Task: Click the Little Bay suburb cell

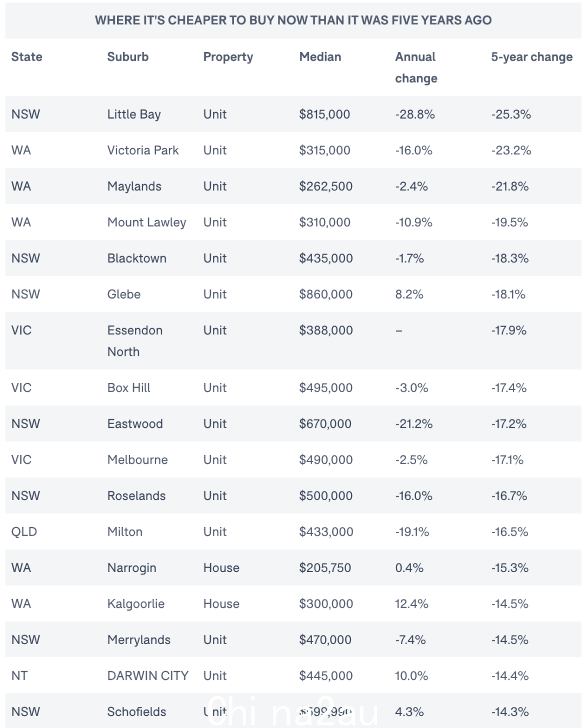Action: (134, 114)
